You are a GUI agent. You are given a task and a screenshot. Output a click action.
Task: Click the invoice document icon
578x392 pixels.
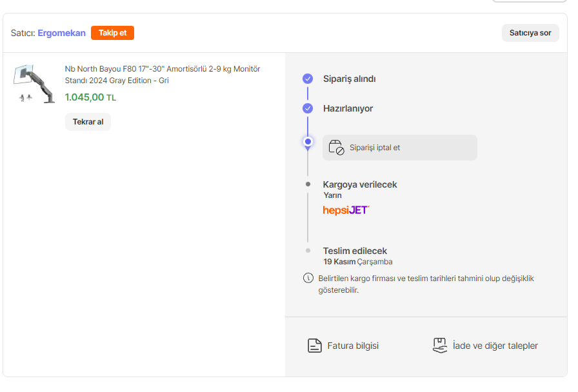[314, 346]
